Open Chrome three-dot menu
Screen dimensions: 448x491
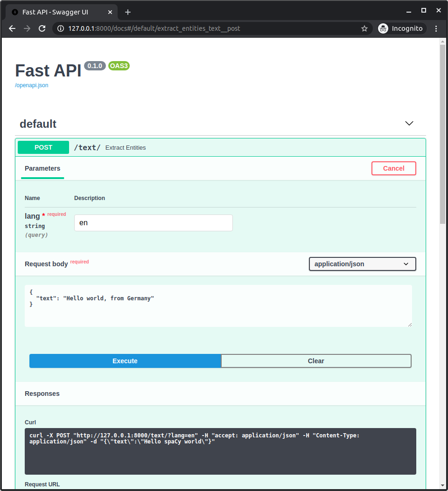[x=436, y=28]
